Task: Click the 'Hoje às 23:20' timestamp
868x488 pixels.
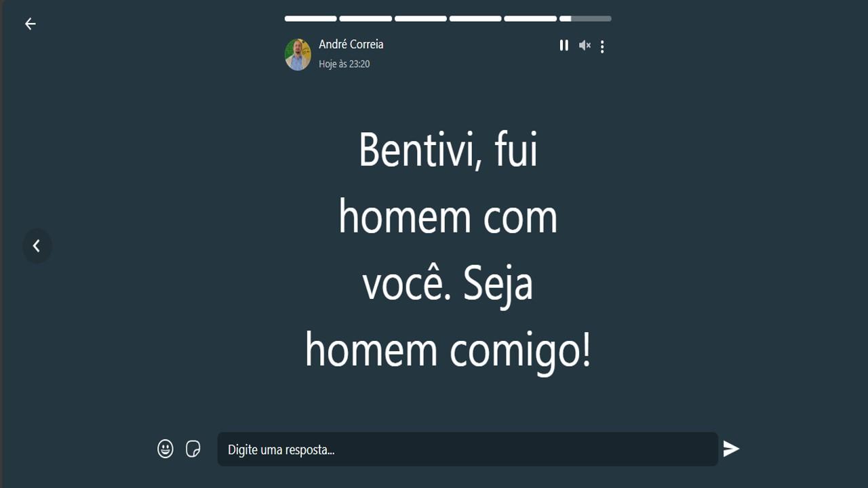Action: coord(344,64)
